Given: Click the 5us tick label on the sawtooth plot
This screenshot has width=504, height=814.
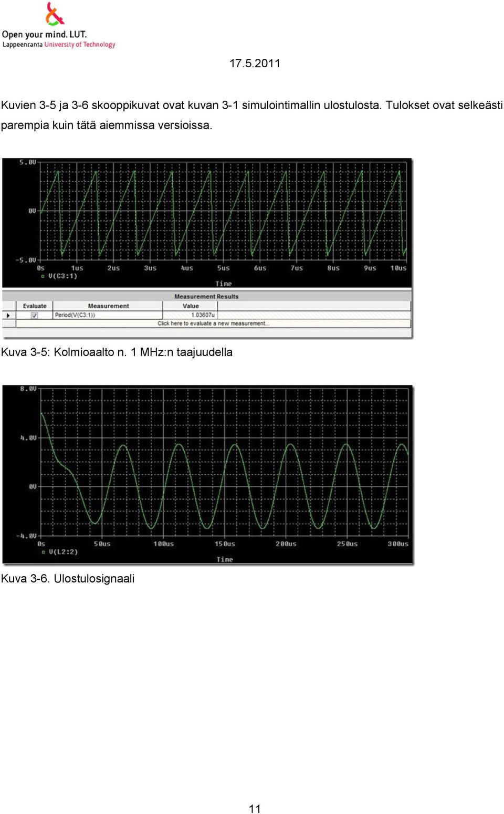Looking at the screenshot, I should coord(223,268).
